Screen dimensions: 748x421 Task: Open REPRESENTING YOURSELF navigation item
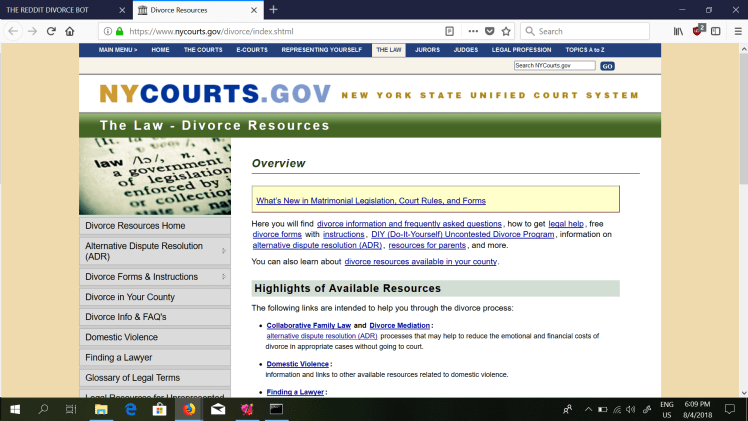pos(322,50)
